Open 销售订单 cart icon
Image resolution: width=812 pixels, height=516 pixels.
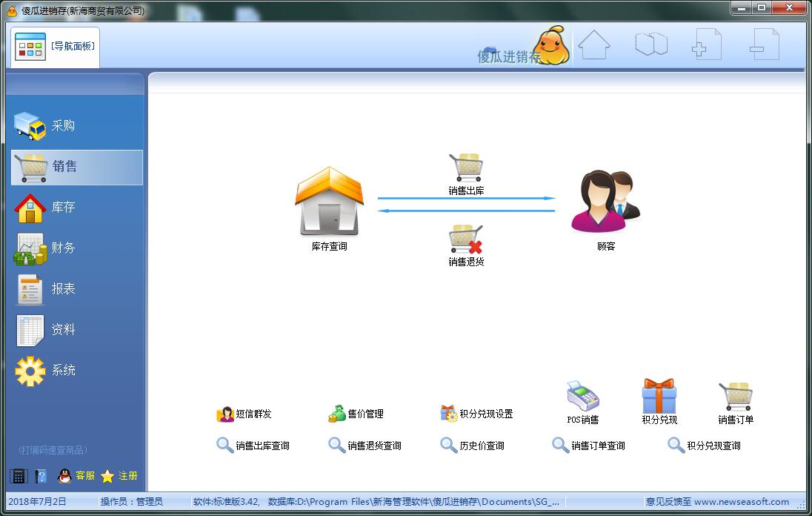coord(736,397)
